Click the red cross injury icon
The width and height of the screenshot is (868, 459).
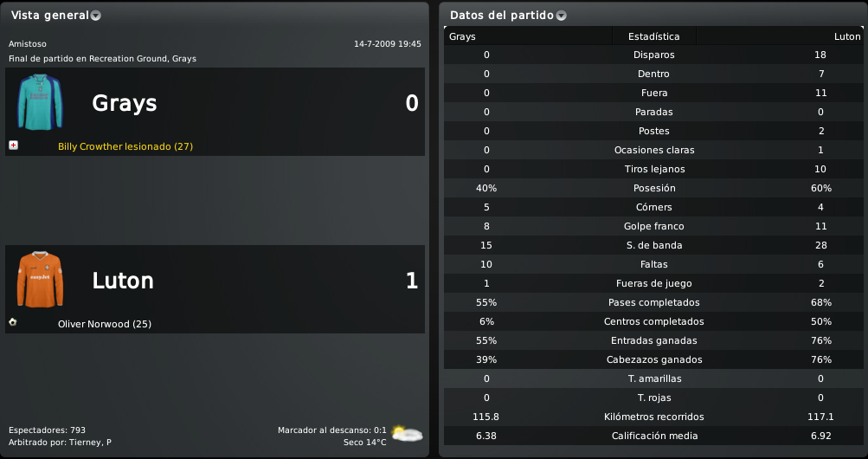coord(14,145)
